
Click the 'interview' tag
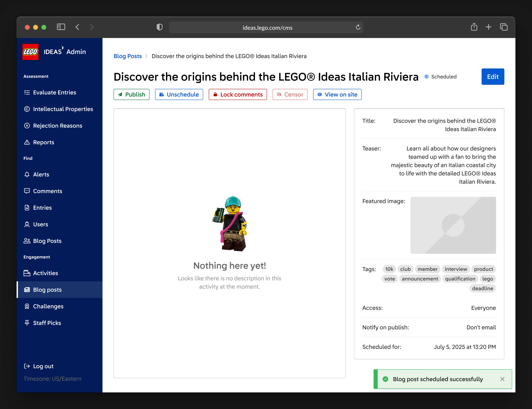tap(456, 269)
